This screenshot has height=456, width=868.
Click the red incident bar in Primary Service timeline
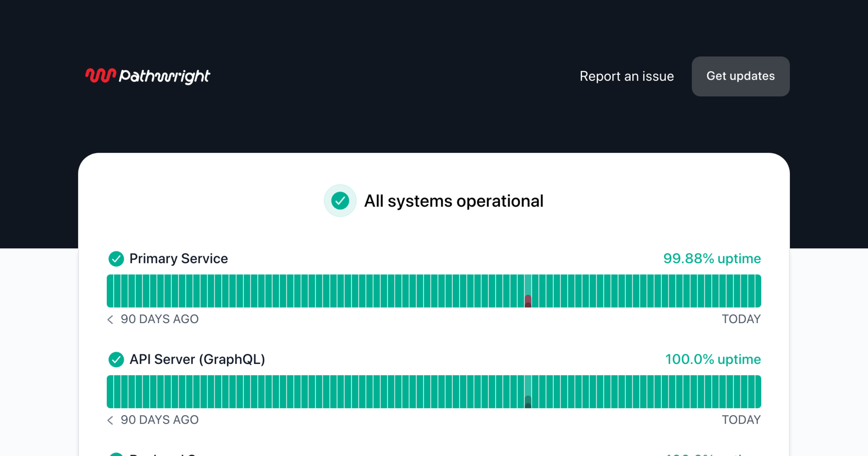(x=528, y=300)
